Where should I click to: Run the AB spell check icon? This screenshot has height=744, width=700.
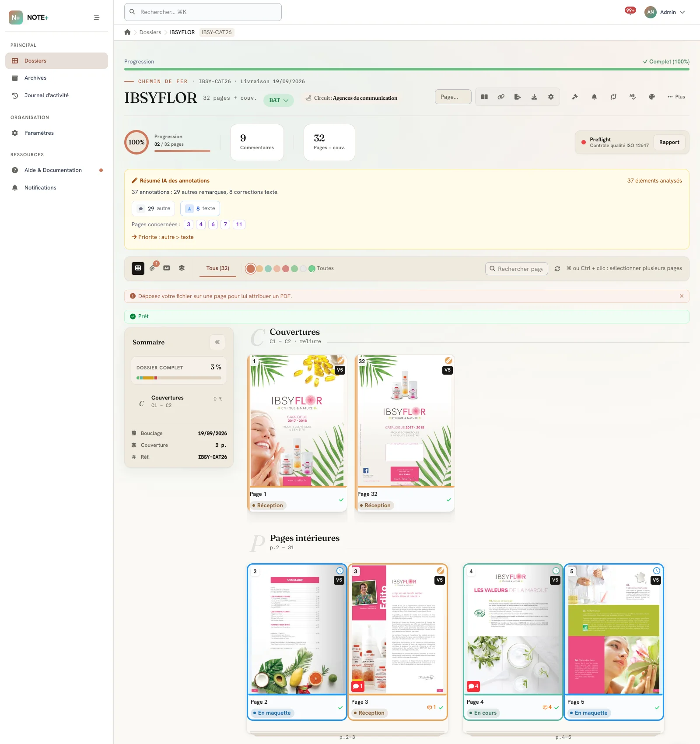pyautogui.click(x=633, y=97)
